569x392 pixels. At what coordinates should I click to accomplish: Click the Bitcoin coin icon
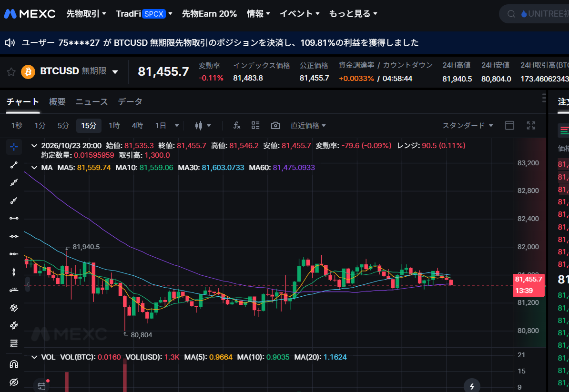pyautogui.click(x=28, y=72)
